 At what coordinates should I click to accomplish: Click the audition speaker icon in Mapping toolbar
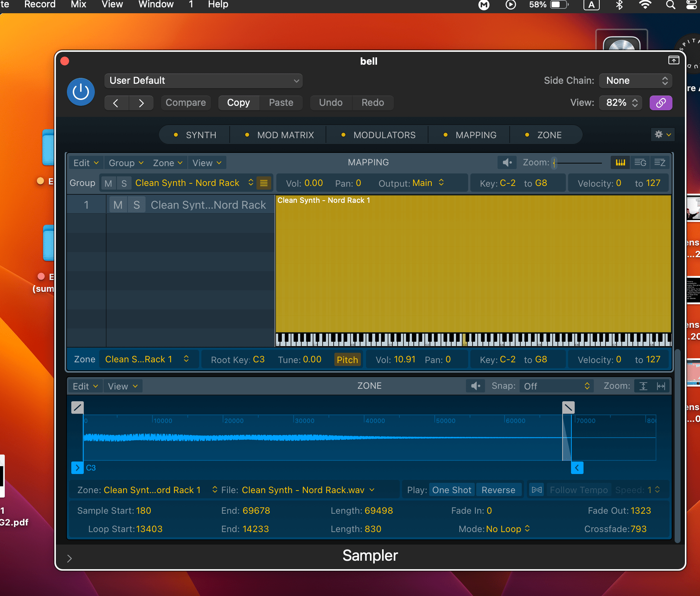[507, 162]
